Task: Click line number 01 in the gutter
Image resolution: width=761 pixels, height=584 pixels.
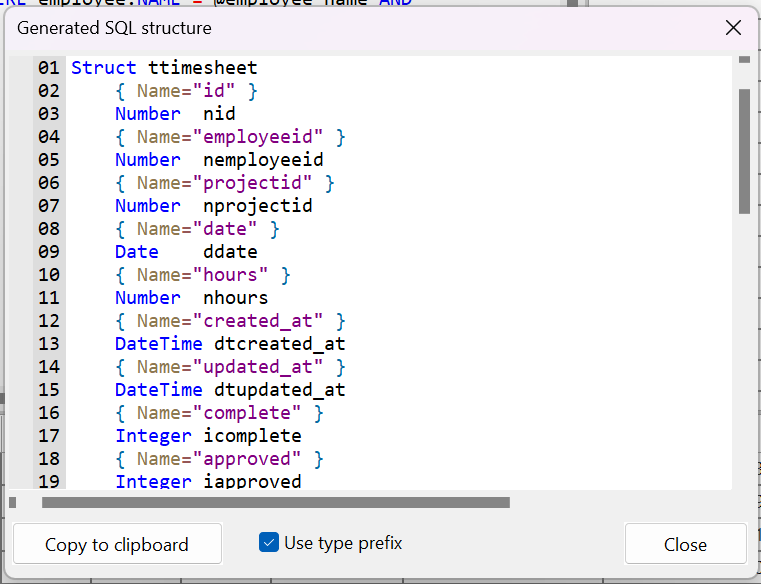Action: pyautogui.click(x=49, y=67)
